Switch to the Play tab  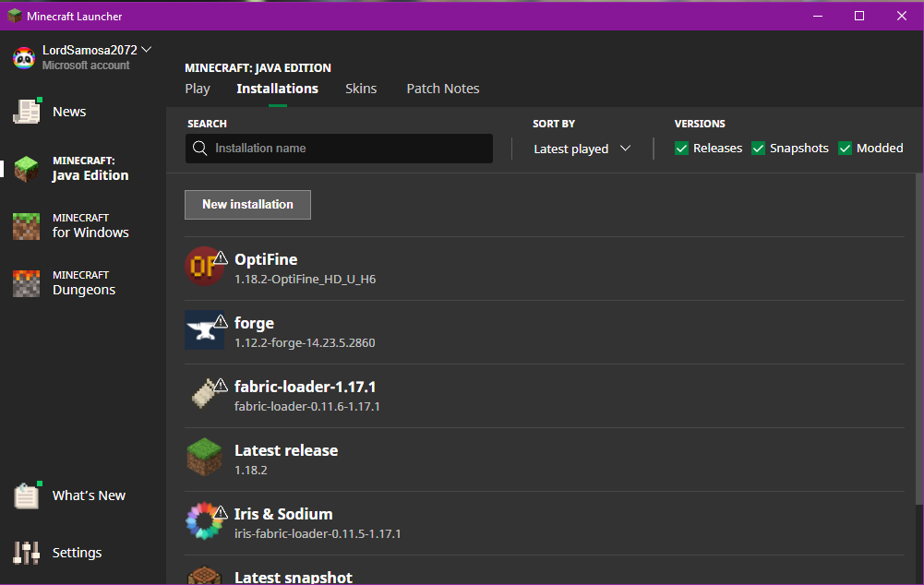(198, 89)
